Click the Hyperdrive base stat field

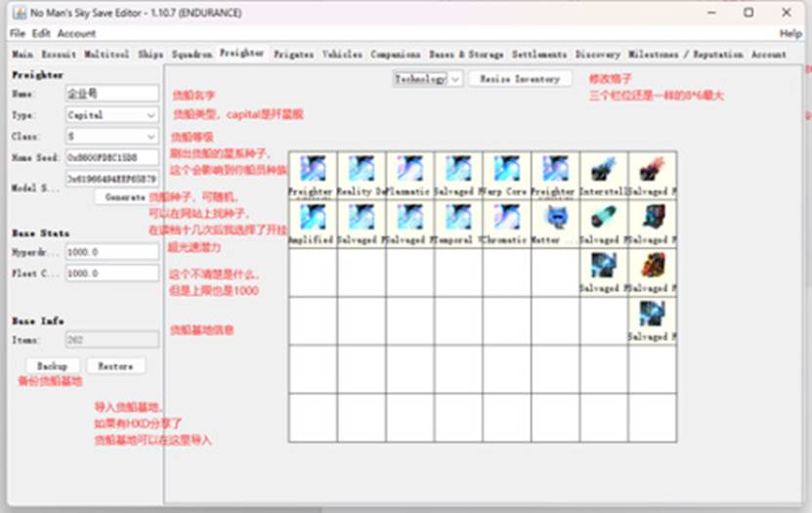[x=111, y=252]
